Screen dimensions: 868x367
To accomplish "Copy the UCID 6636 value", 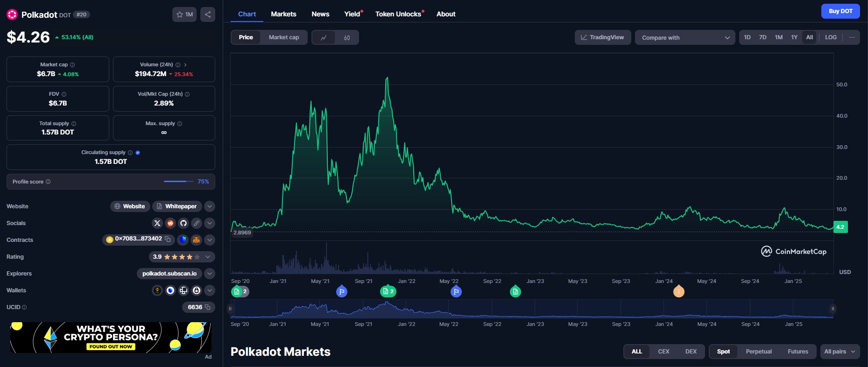I will pyautogui.click(x=208, y=307).
